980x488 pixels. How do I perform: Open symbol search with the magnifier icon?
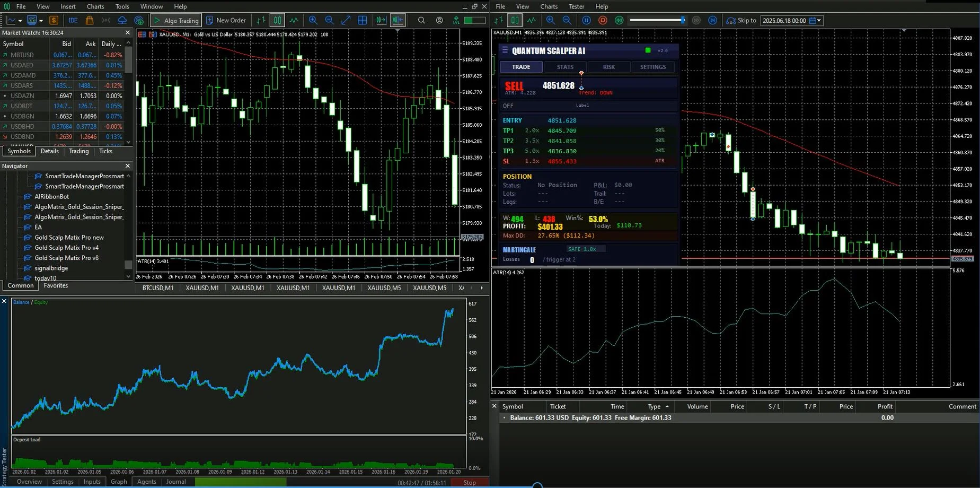421,20
